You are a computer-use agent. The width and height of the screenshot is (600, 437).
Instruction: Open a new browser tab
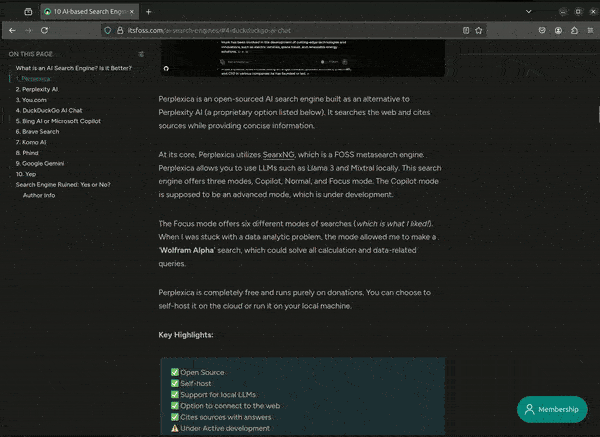click(x=148, y=12)
